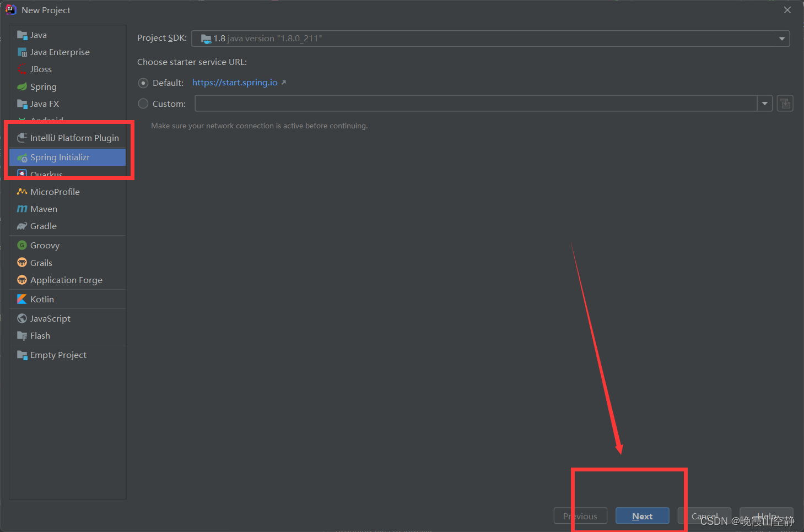804x532 pixels.
Task: Select the Spring Initializr list entry text
Action: [60, 158]
